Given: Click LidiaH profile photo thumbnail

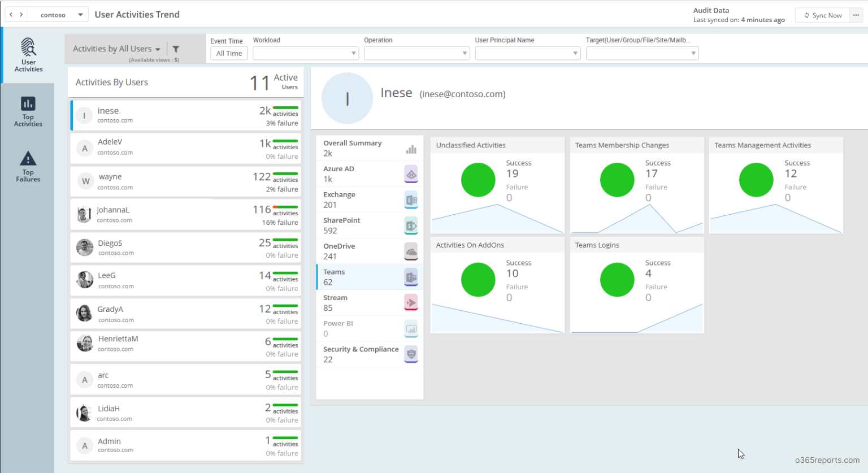Looking at the screenshot, I should pyautogui.click(x=84, y=413).
